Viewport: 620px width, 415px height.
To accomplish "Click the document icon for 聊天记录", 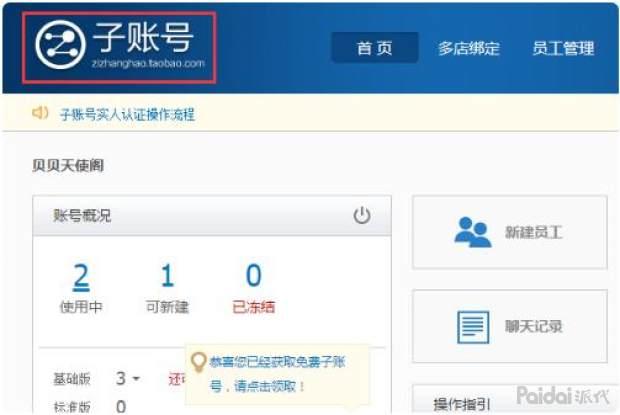I will click(x=472, y=326).
